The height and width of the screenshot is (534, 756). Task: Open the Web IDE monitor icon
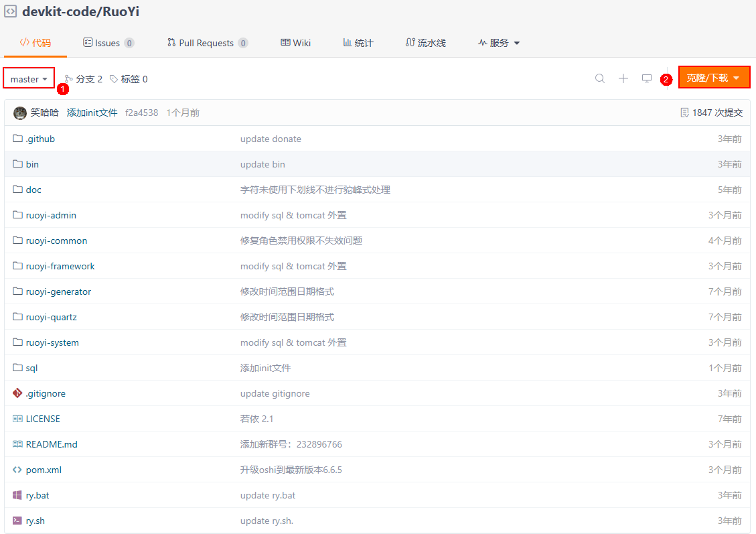(647, 78)
